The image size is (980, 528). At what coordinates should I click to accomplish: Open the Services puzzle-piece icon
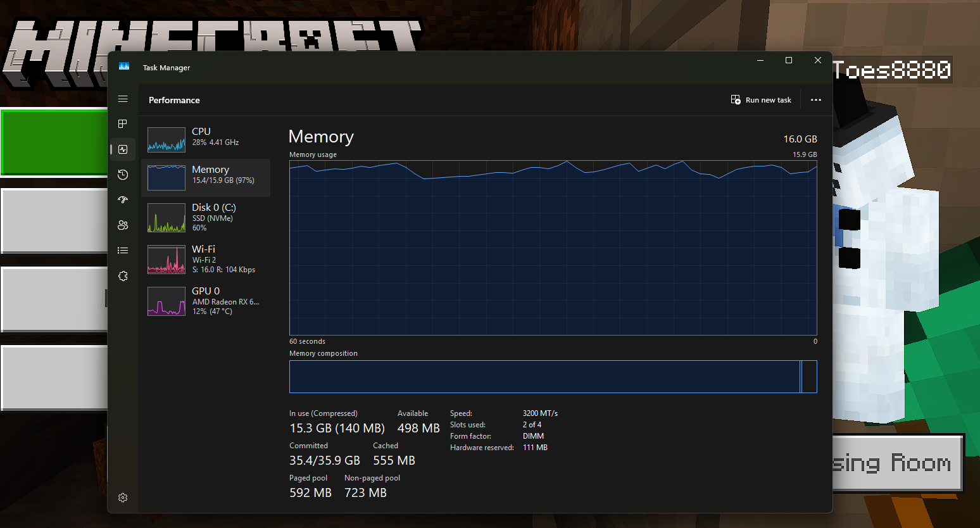coord(123,276)
